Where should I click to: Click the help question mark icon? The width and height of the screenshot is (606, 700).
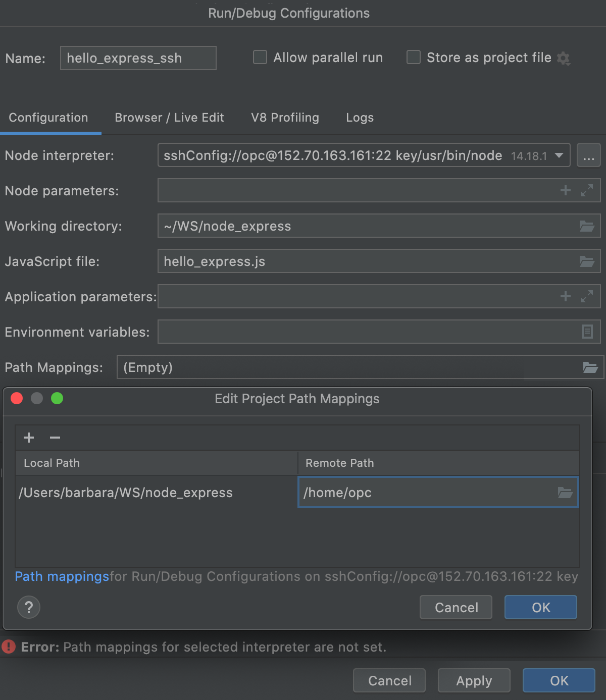coord(28,607)
